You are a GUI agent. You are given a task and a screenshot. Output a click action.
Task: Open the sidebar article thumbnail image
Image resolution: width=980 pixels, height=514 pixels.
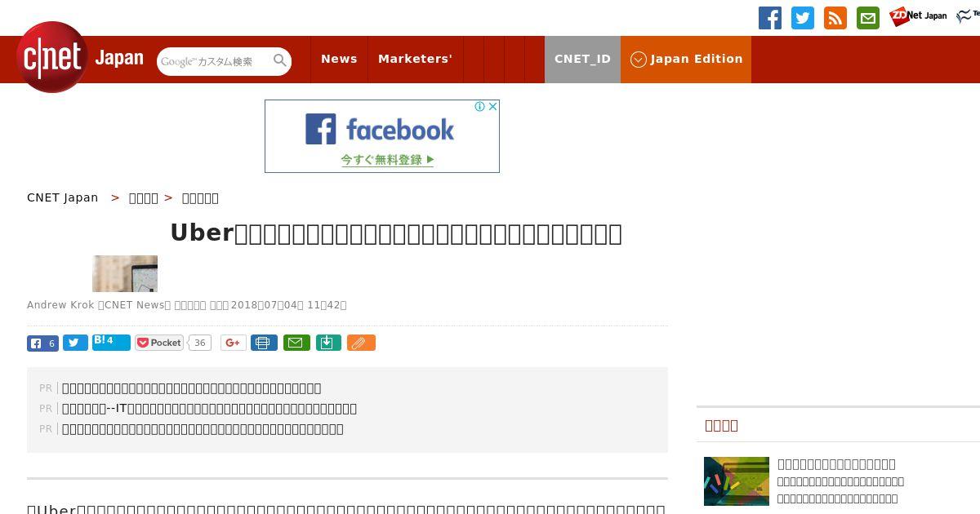(737, 481)
